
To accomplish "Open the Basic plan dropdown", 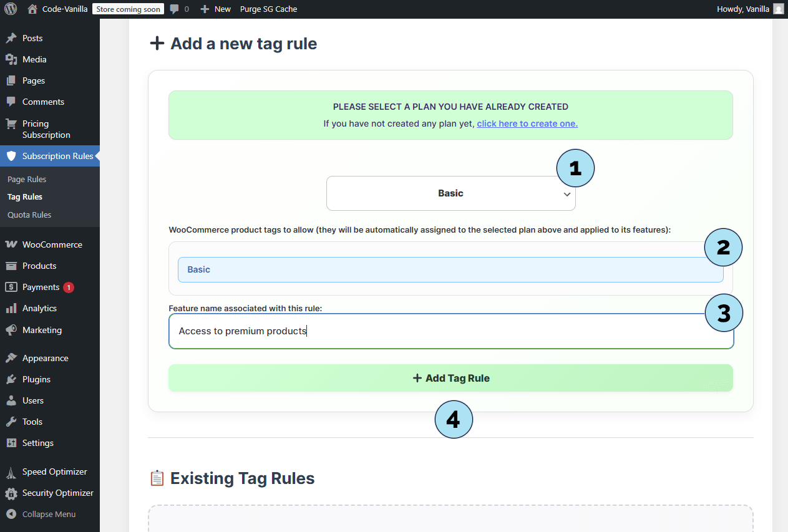I will coord(450,193).
